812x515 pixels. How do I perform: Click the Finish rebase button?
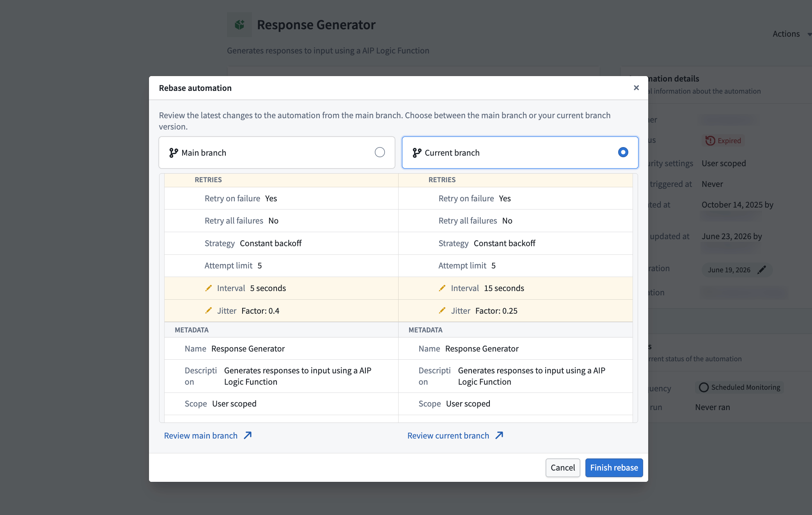614,467
